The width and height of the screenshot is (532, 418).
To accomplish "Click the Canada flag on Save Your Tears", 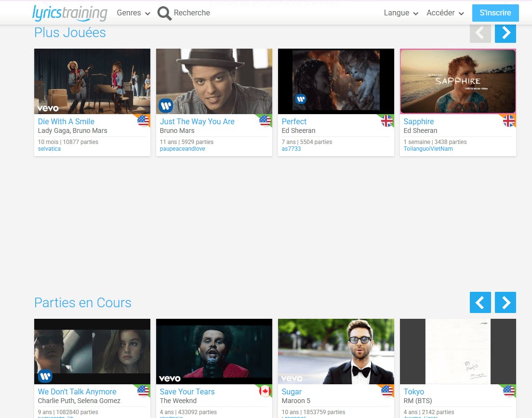I will (265, 391).
